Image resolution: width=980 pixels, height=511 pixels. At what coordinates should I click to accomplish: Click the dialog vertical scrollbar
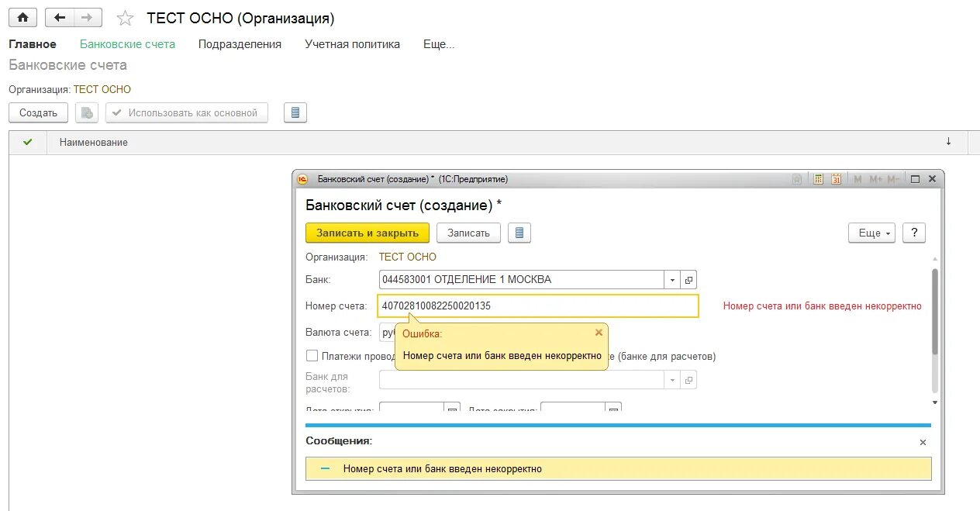click(x=935, y=312)
